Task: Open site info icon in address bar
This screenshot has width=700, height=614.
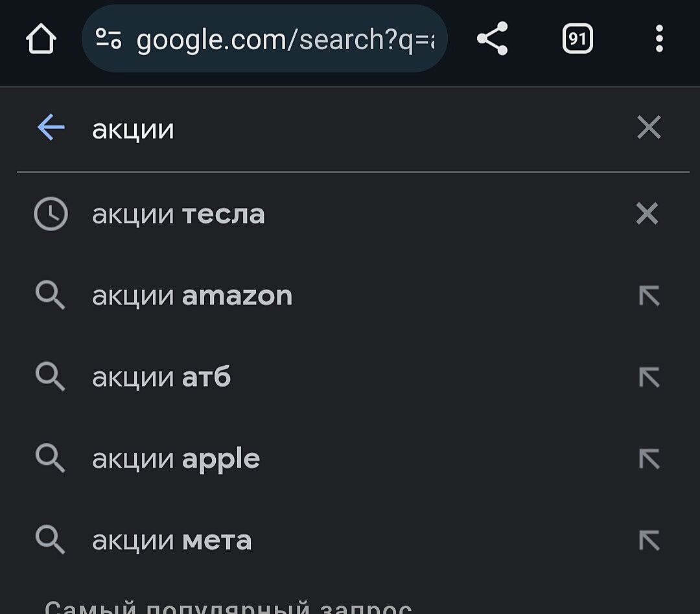Action: (108, 40)
